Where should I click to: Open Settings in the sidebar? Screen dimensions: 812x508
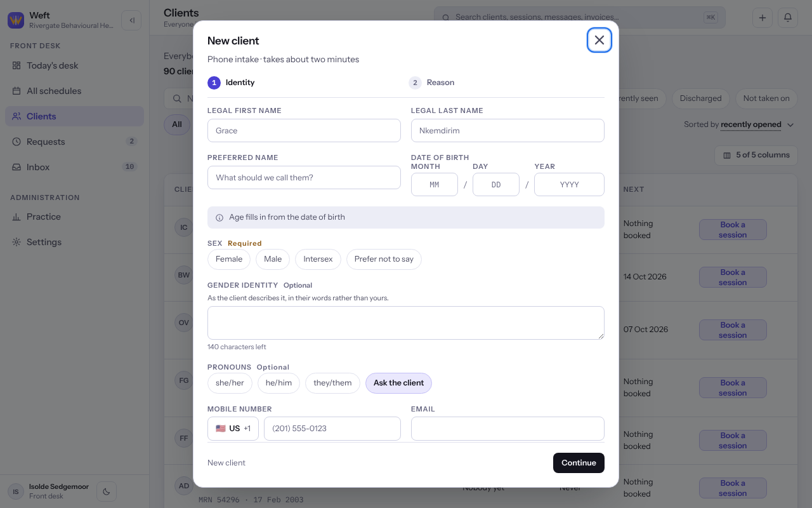point(75,242)
